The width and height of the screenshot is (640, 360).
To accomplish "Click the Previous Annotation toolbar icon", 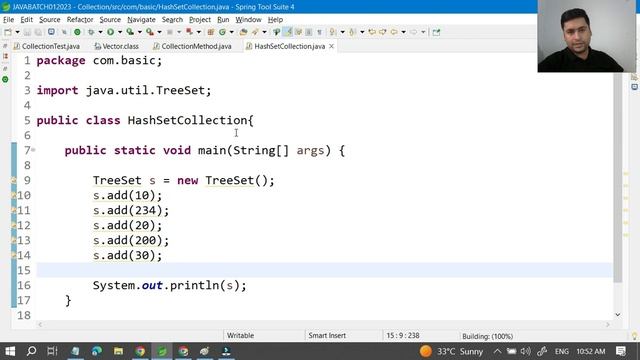I will pos(352,32).
